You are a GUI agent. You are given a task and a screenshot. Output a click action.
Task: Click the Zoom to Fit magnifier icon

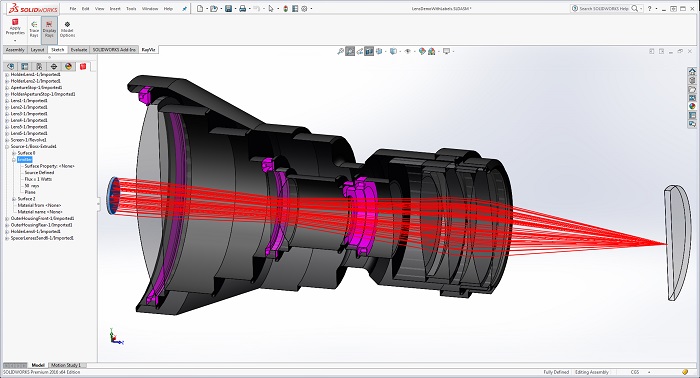pos(340,52)
